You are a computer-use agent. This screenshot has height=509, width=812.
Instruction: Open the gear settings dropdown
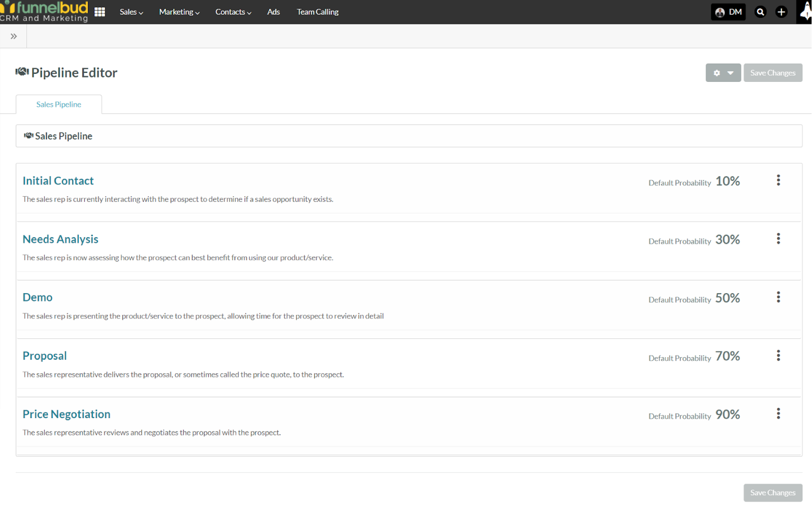[x=723, y=73]
